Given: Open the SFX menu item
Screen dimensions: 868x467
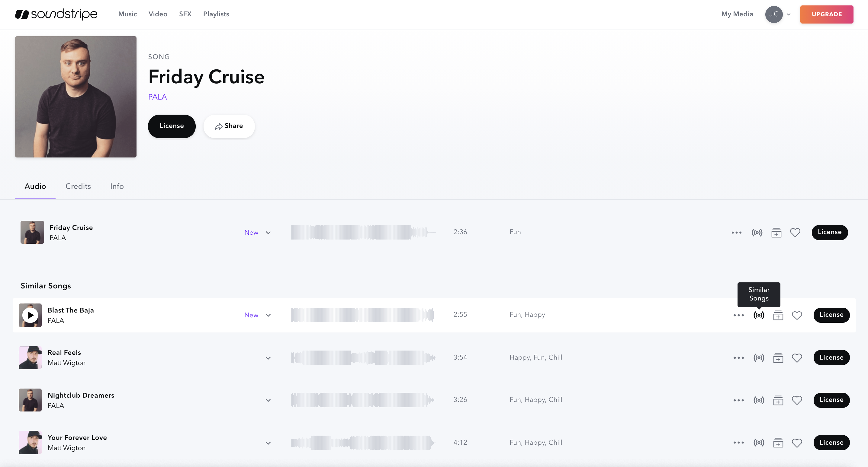Looking at the screenshot, I should point(185,14).
